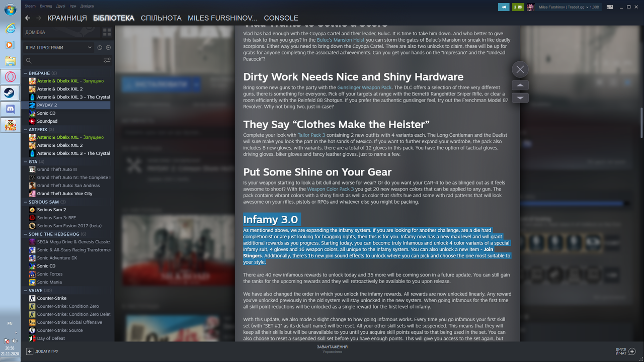
Task: Open the green inbox with 2 messages
Action: tap(518, 7)
